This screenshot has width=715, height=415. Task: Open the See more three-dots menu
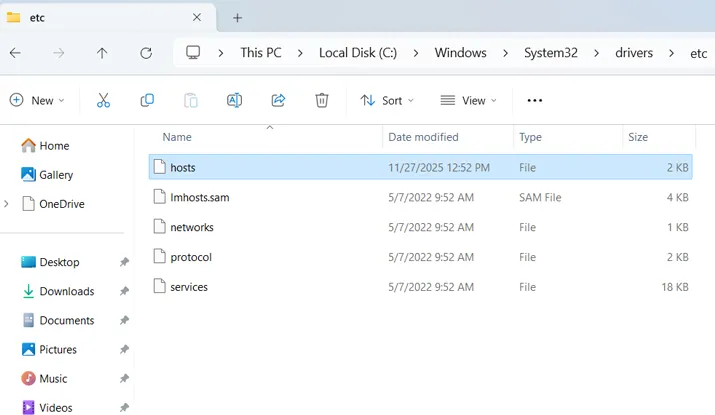[534, 100]
